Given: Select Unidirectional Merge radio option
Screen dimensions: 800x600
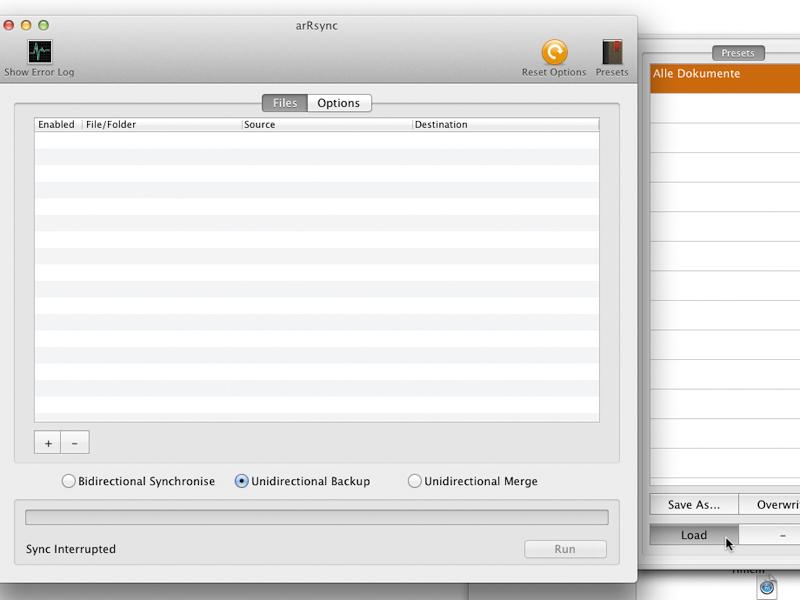Looking at the screenshot, I should point(414,481).
